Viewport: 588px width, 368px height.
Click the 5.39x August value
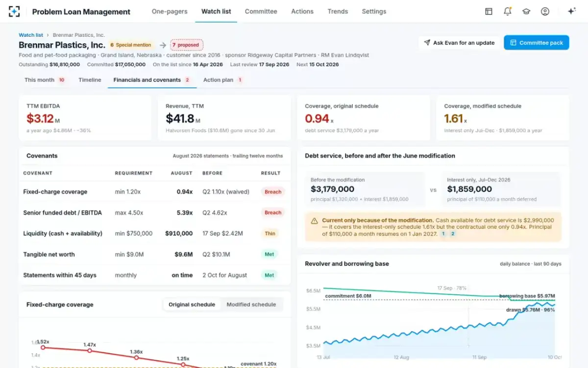185,212
